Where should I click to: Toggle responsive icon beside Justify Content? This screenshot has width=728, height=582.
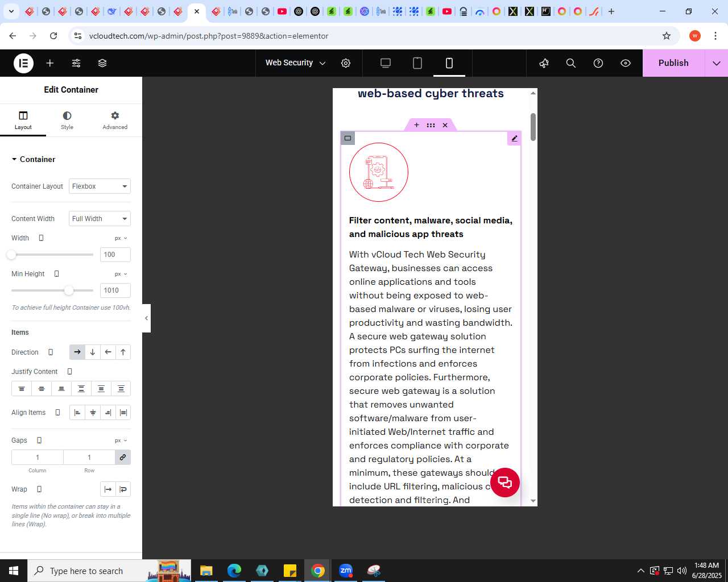(70, 372)
